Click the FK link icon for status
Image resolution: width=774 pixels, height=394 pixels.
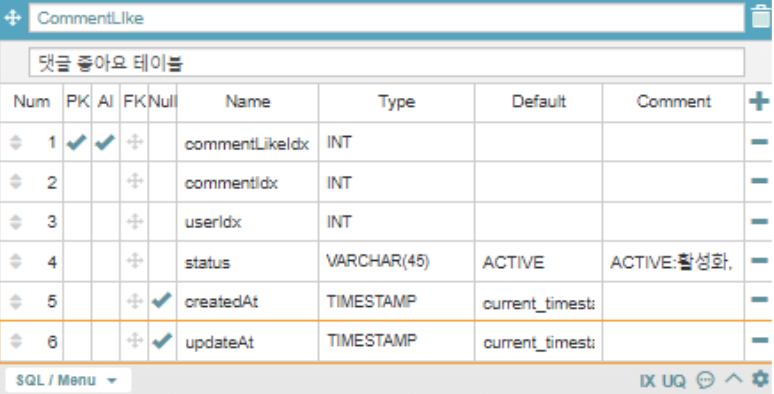pos(134,261)
